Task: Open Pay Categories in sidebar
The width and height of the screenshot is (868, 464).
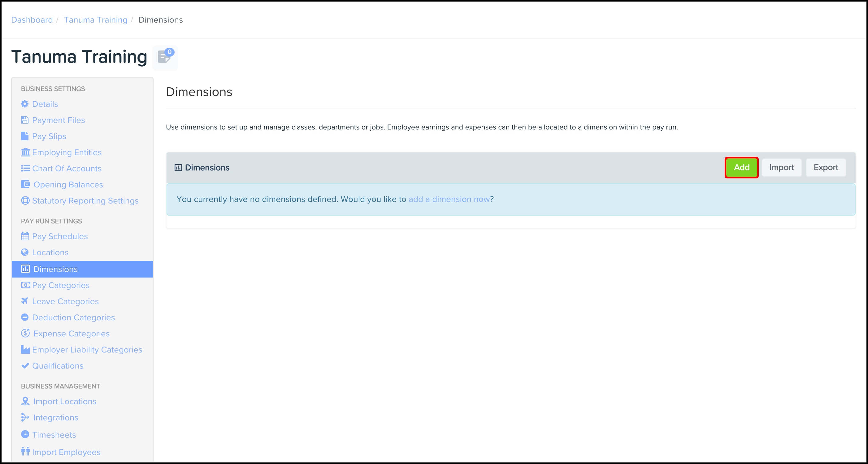Action: point(61,285)
